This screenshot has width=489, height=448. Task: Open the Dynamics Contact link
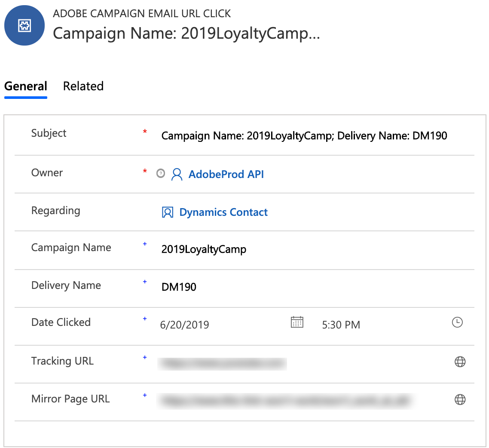coord(223,212)
